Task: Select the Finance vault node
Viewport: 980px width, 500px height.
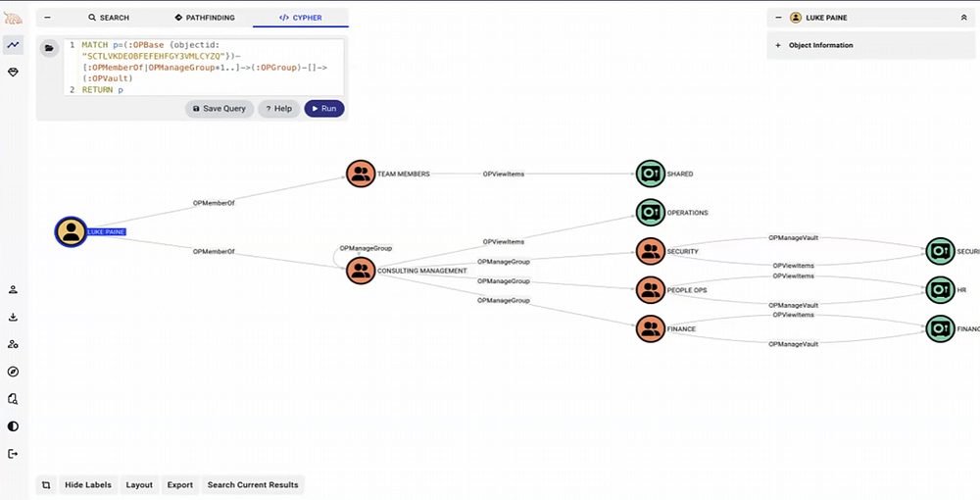Action: coord(940,328)
